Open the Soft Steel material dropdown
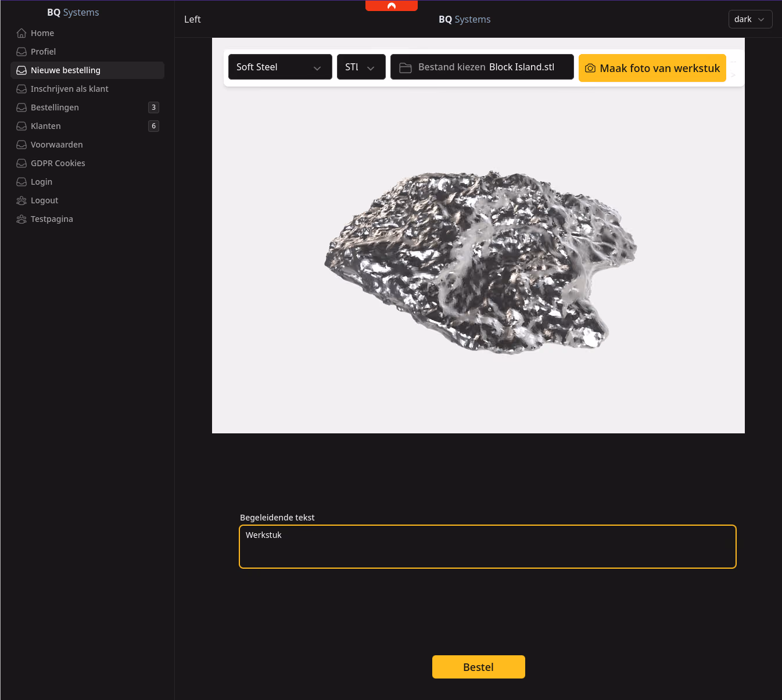Image resolution: width=782 pixels, height=700 pixels. click(280, 67)
